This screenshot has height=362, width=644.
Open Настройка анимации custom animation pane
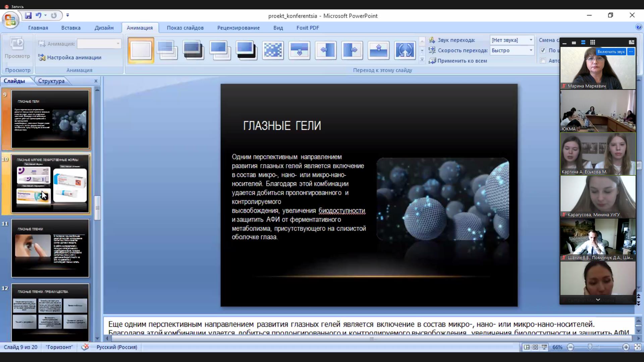point(70,57)
